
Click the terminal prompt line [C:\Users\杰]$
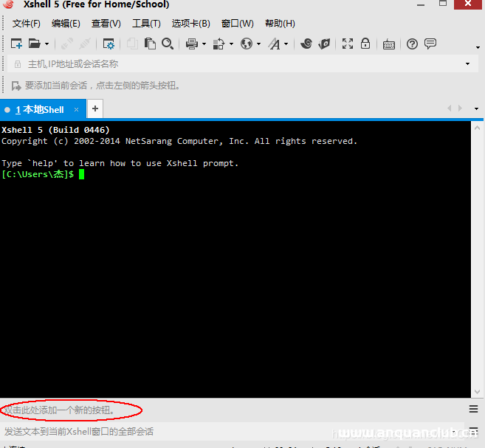click(x=38, y=174)
